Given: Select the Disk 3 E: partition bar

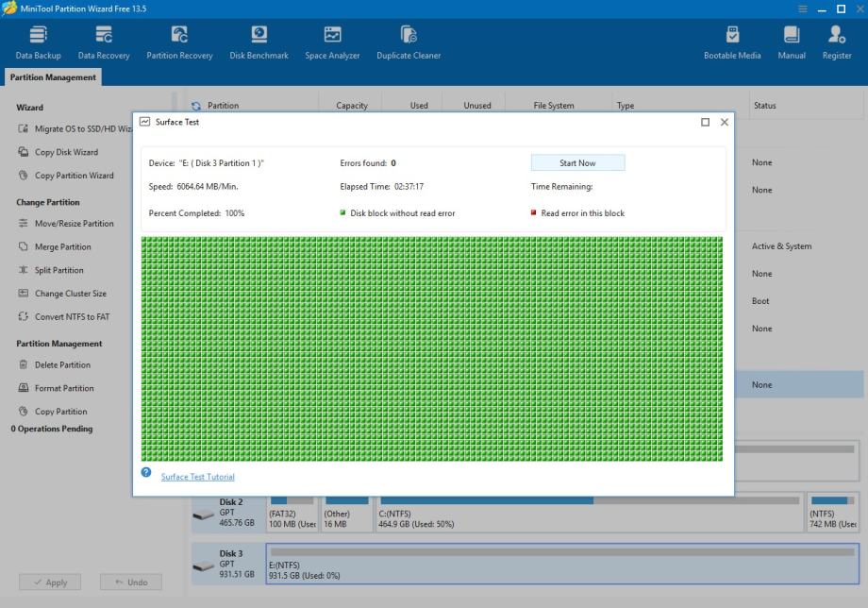Looking at the screenshot, I should coord(562,564).
